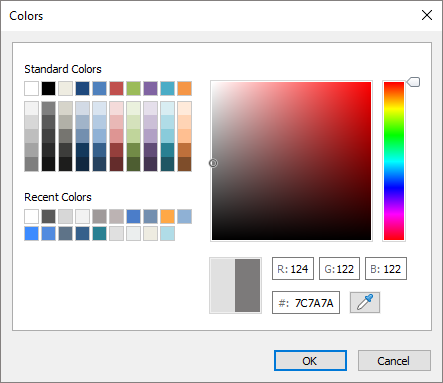This screenshot has width=443, height=383.
Task: Select the lightest gray shade under the black swatch
Action: pyautogui.click(x=48, y=109)
